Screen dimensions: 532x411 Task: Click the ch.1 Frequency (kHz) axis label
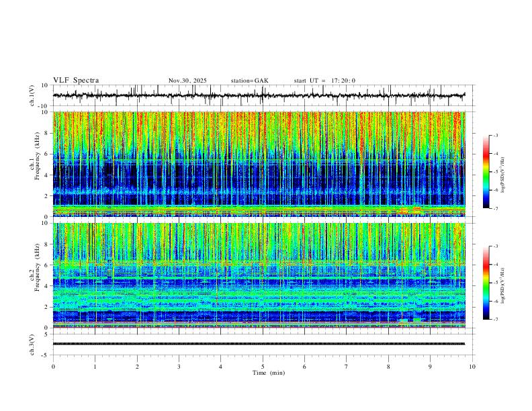coord(35,164)
